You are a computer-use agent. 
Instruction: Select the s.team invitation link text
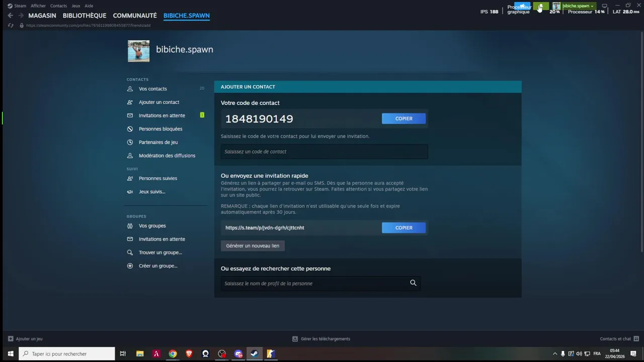pyautogui.click(x=265, y=228)
